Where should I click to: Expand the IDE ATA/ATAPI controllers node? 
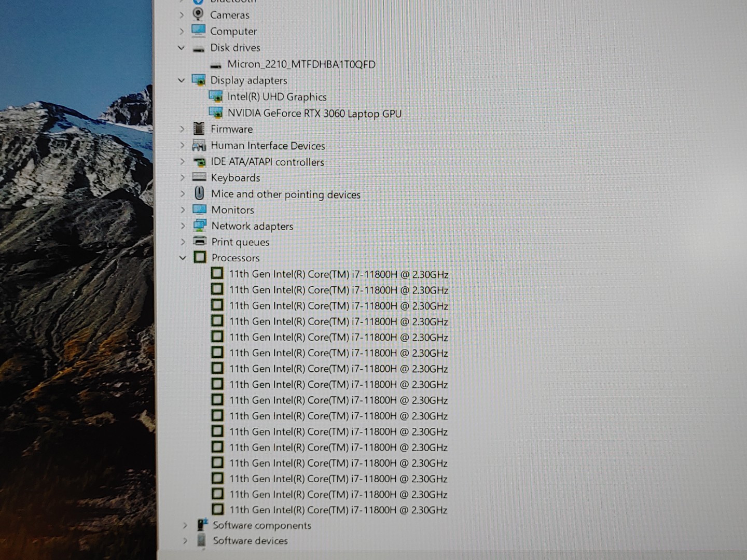tap(182, 162)
